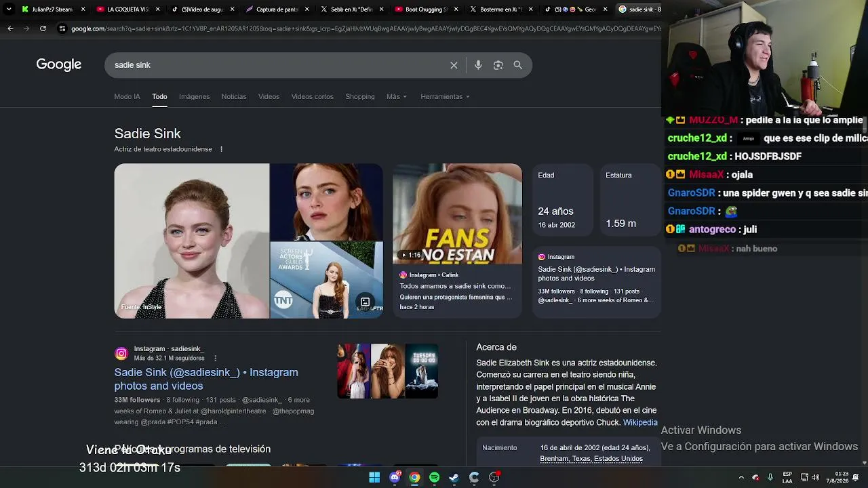Viewport: 868px width, 488px height.
Task: Go to the Google homepage logo
Action: pos(59,64)
